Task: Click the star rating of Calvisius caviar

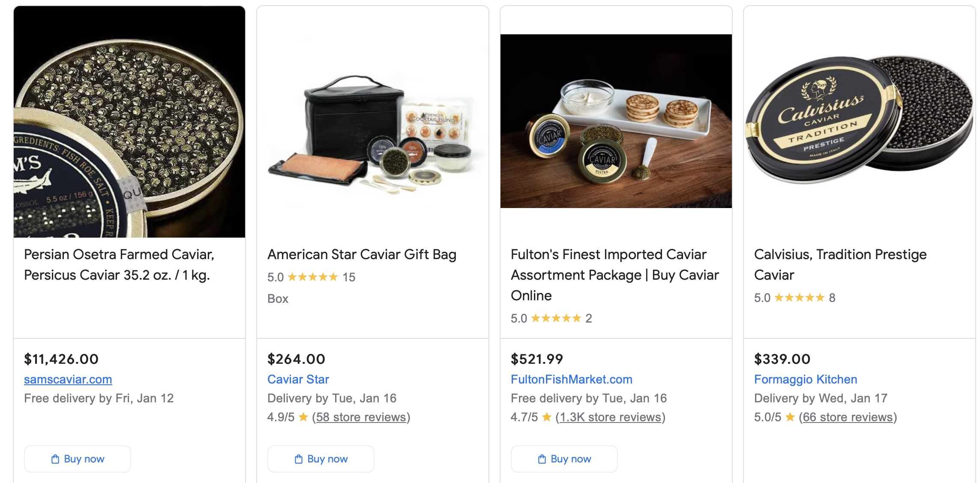Action: (799, 298)
